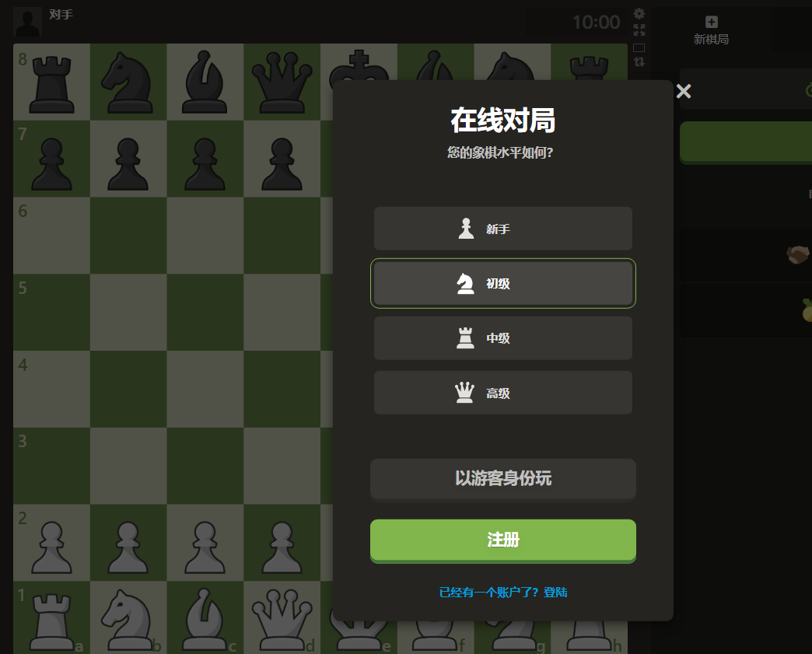This screenshot has width=812, height=654.
Task: Select the white knight on b1
Action: pyautogui.click(x=128, y=620)
